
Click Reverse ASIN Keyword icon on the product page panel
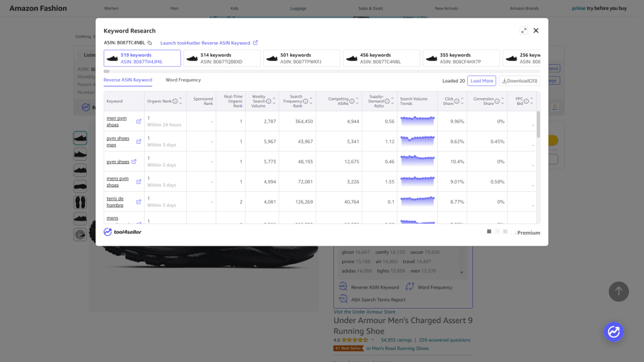coord(343,287)
